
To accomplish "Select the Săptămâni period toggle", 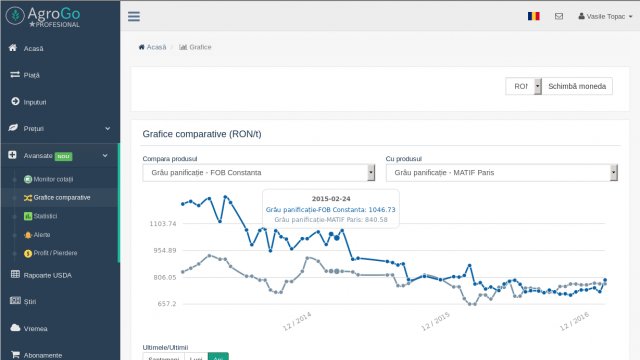I will pyautogui.click(x=164, y=357).
